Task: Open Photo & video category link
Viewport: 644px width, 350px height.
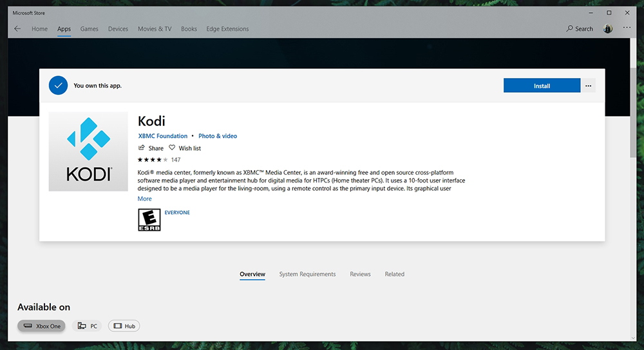Action: pyautogui.click(x=218, y=136)
